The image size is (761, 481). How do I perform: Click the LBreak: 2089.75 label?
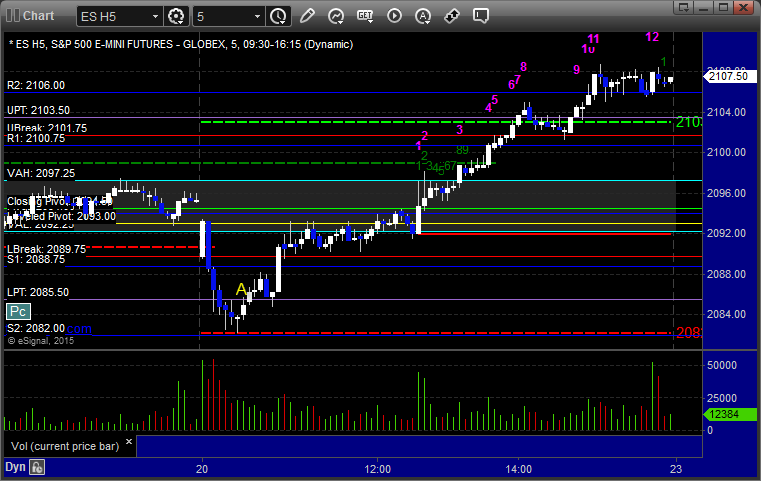[x=46, y=249]
